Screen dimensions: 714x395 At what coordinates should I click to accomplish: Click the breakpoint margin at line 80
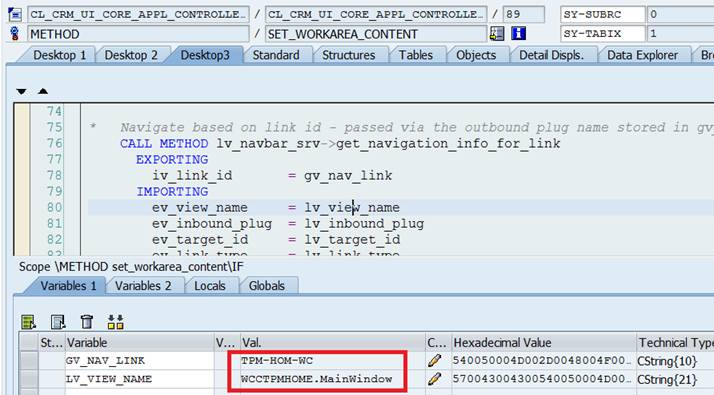click(22, 207)
